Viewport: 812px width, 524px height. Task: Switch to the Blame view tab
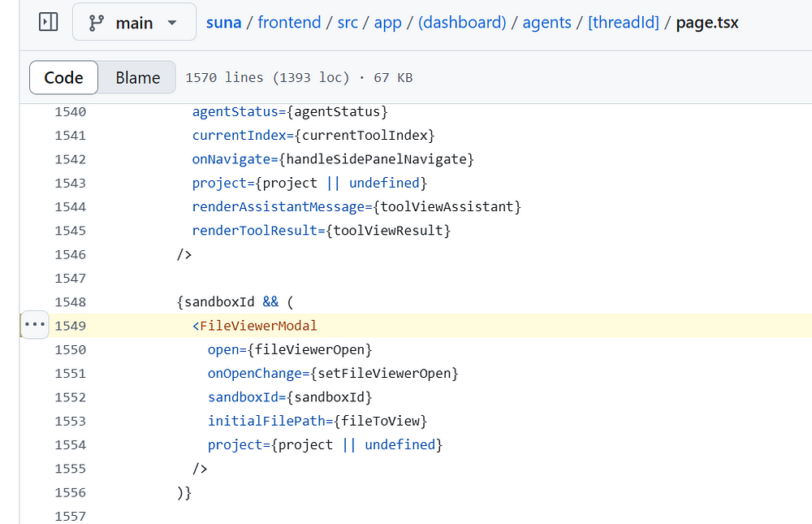click(x=138, y=78)
